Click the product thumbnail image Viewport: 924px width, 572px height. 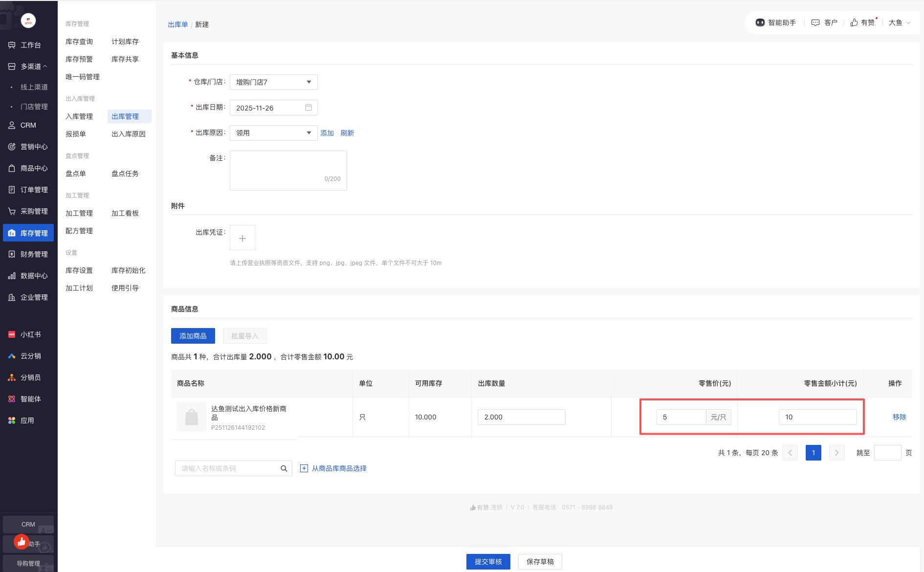click(192, 417)
